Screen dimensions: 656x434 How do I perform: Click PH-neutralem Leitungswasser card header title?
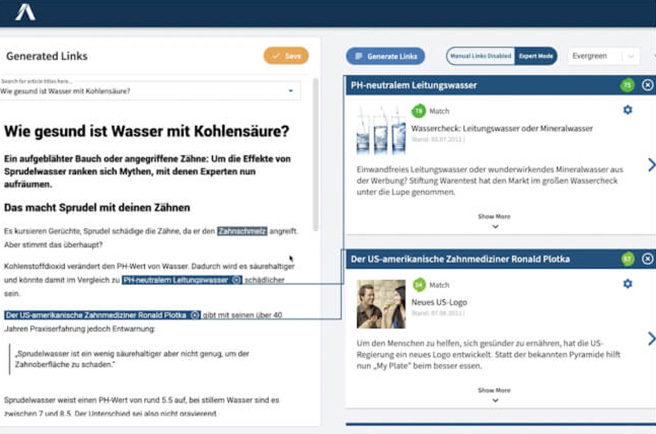(x=413, y=85)
